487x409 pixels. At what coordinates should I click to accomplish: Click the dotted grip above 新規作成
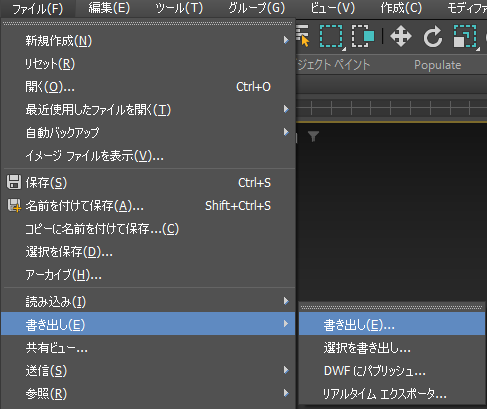point(147,24)
